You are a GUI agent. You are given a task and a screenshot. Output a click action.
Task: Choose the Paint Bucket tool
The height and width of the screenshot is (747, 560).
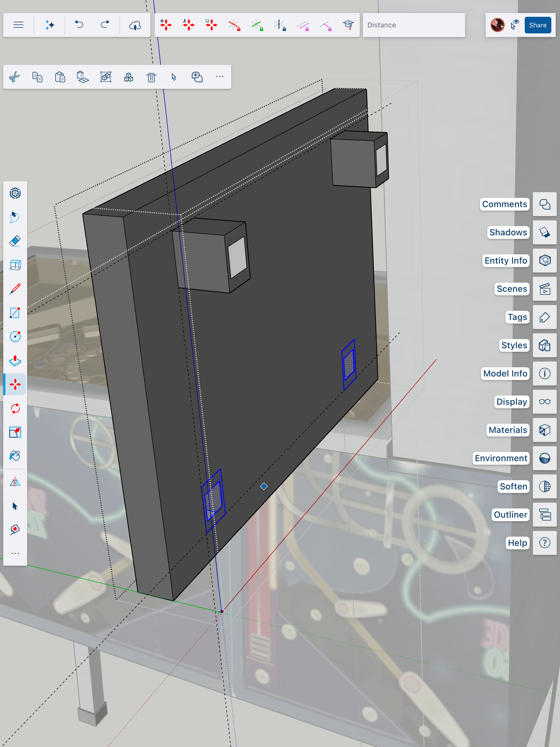(x=15, y=456)
